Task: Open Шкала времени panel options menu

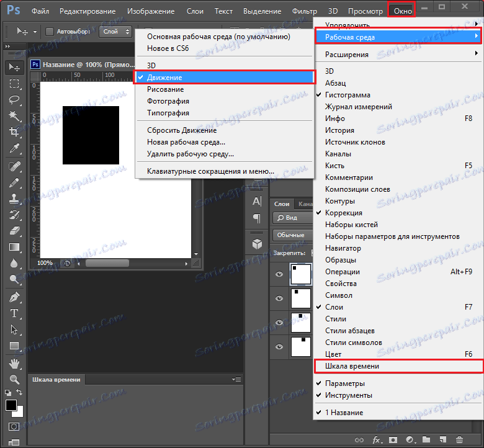Action: (237, 379)
